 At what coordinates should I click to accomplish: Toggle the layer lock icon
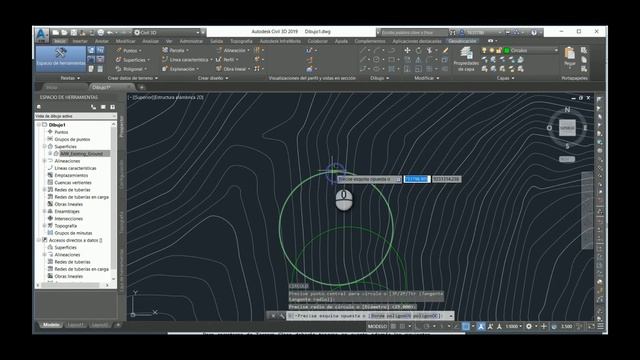(499, 51)
